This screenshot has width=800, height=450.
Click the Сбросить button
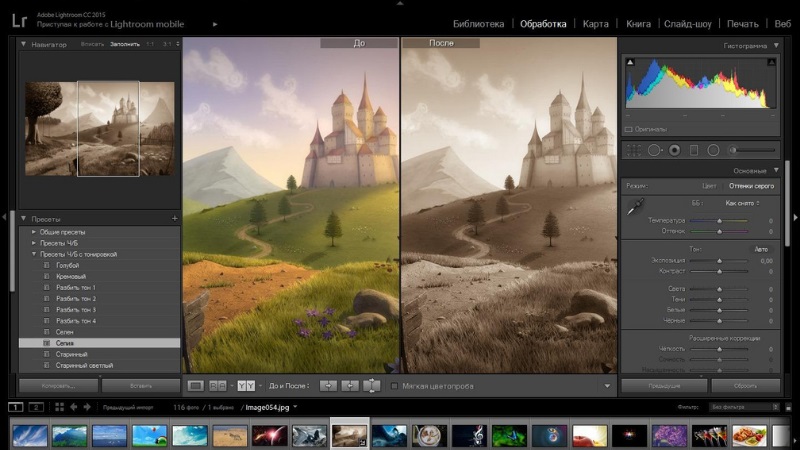coord(745,386)
